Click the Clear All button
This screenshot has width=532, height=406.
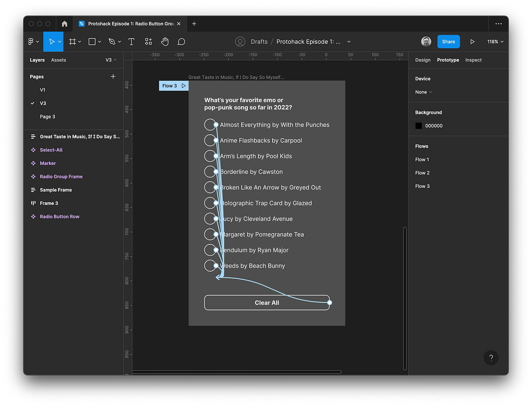coord(266,303)
